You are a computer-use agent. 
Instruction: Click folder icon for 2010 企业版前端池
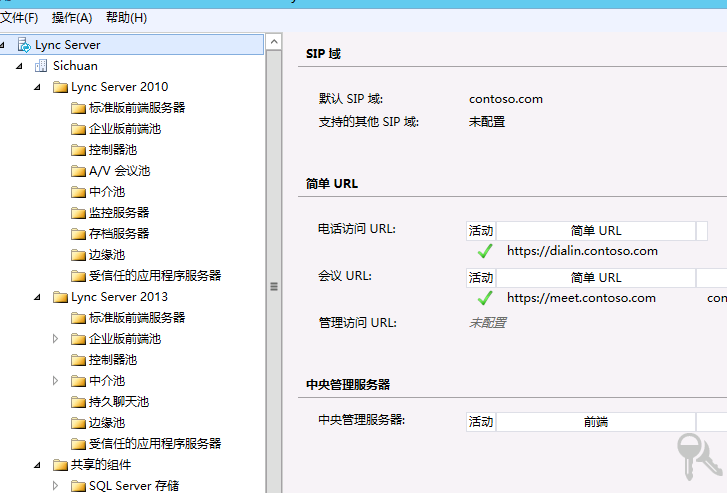pos(78,129)
